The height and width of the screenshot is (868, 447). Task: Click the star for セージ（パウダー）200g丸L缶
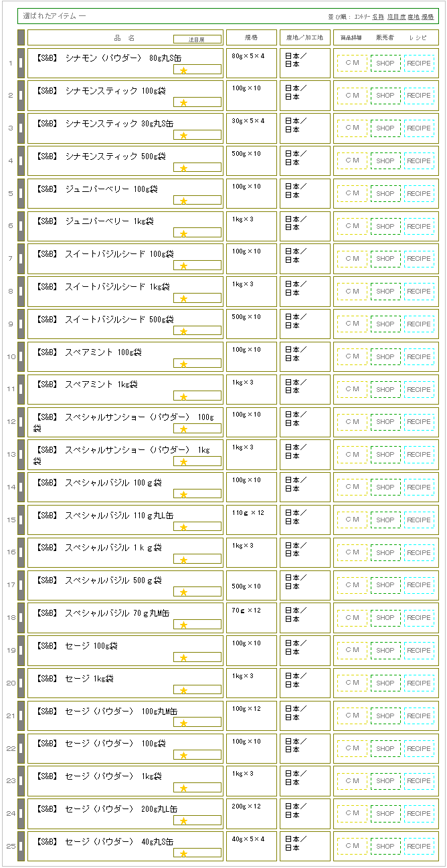click(183, 821)
